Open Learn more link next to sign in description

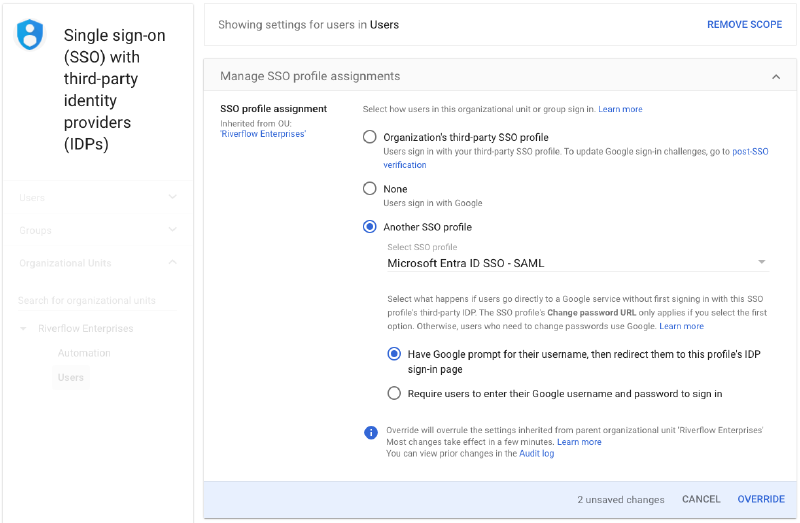click(620, 109)
